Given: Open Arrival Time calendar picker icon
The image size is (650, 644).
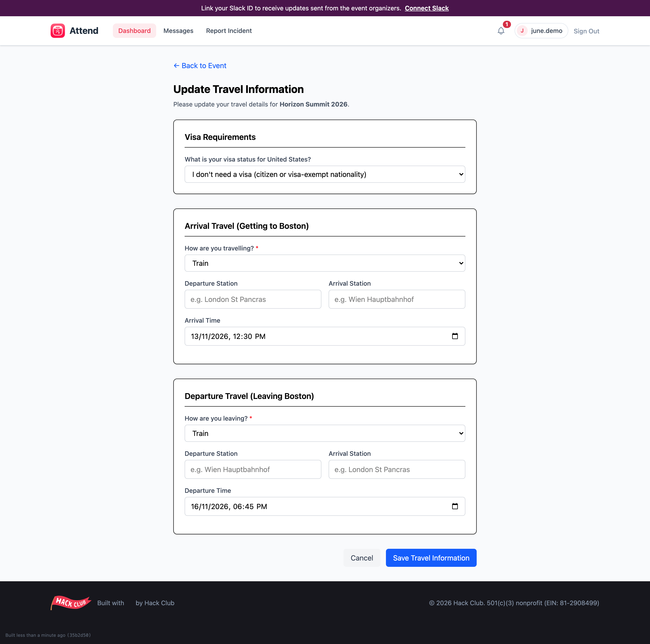Looking at the screenshot, I should coord(455,336).
